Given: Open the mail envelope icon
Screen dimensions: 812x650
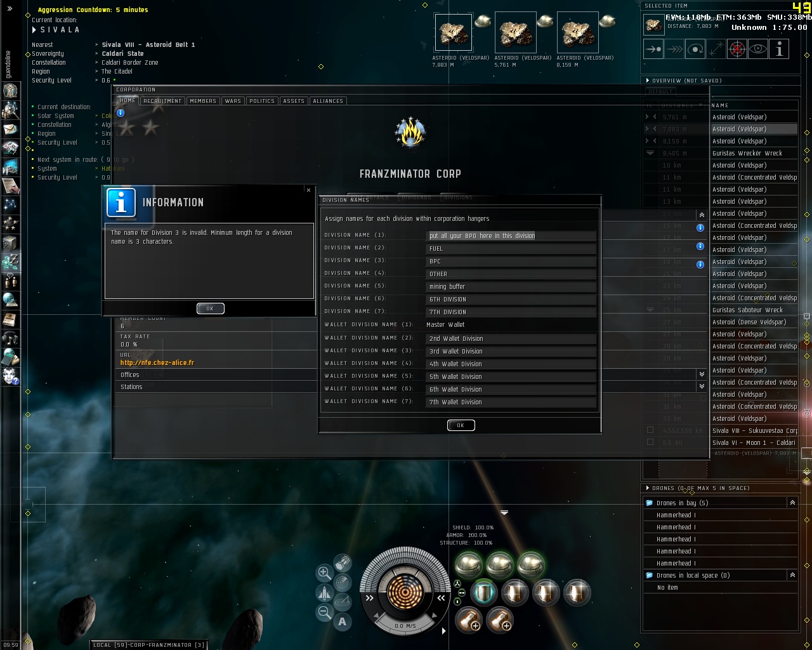Looking at the screenshot, I should tap(10, 129).
